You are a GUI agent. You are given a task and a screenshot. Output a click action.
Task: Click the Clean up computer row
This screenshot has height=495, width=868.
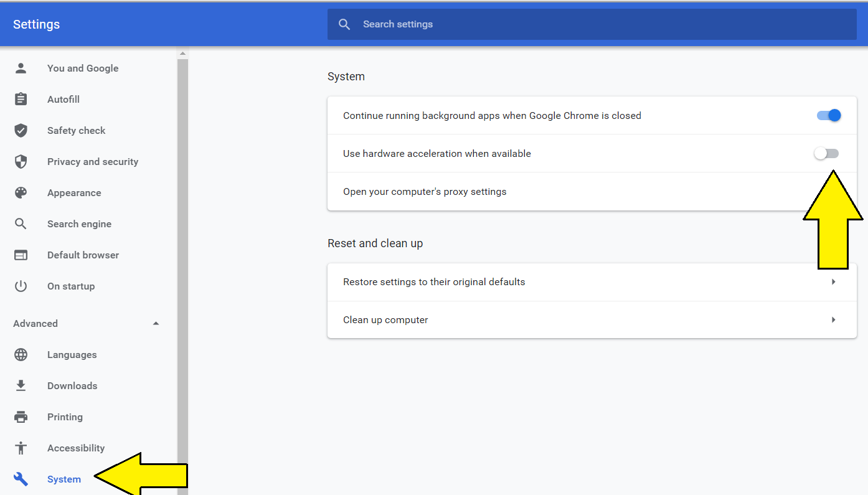(x=592, y=319)
